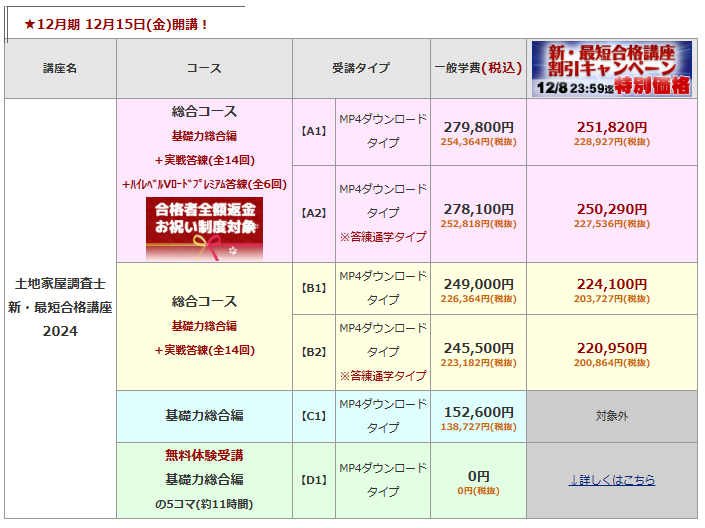
Task: Select the 224,100円 campaign price
Action: click(x=612, y=284)
